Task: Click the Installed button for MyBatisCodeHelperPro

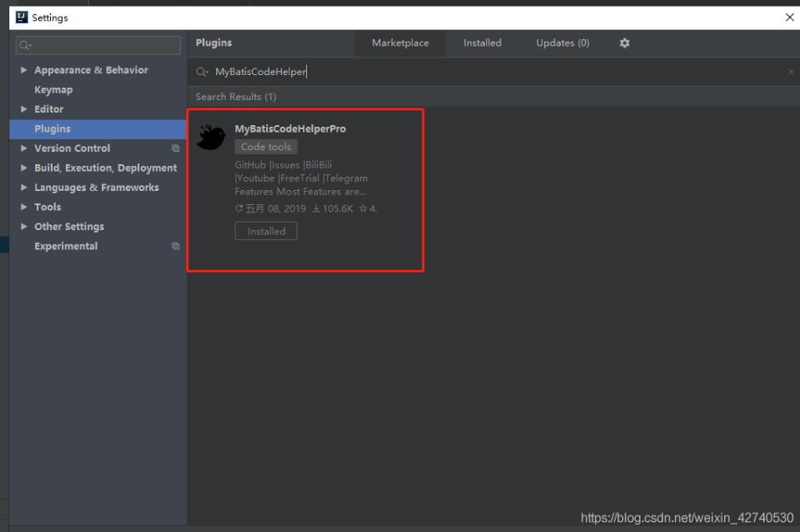Action: click(x=266, y=232)
